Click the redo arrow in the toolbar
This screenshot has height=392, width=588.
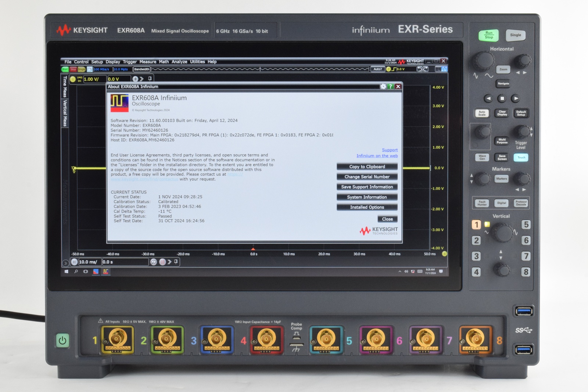click(426, 69)
